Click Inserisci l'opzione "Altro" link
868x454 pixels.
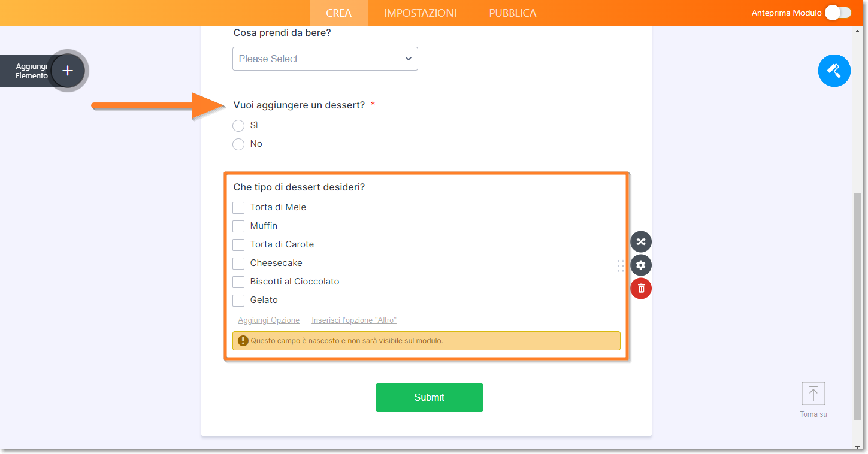354,320
